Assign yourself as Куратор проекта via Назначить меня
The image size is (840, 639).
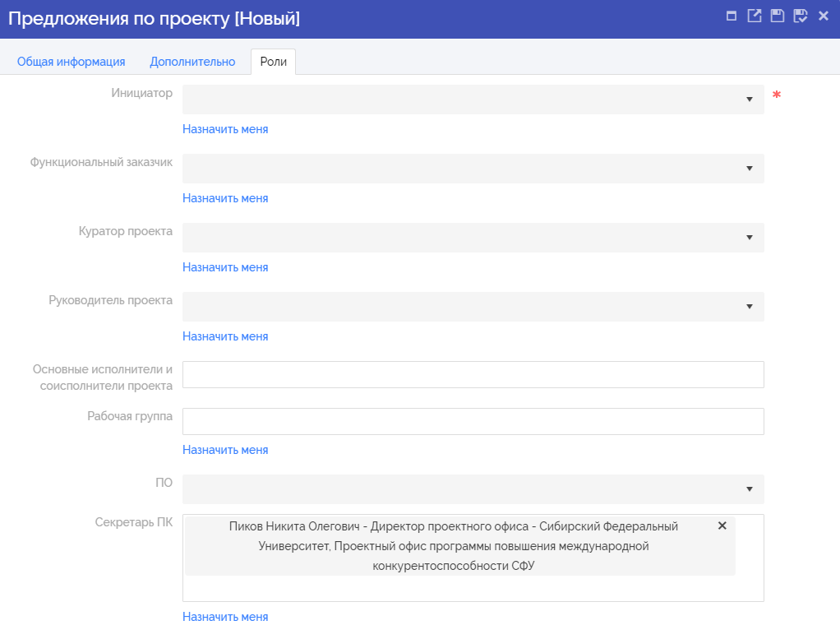click(225, 267)
